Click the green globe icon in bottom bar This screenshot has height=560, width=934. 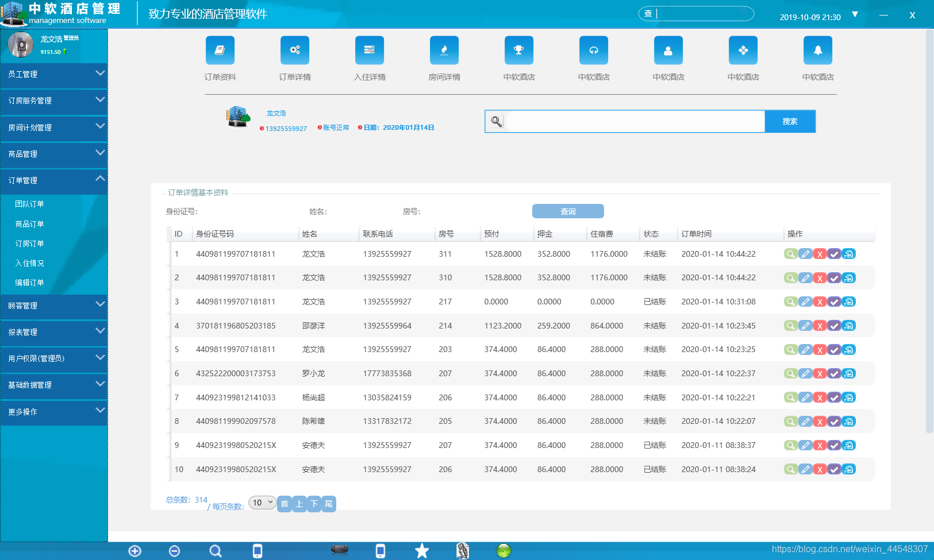click(503, 551)
